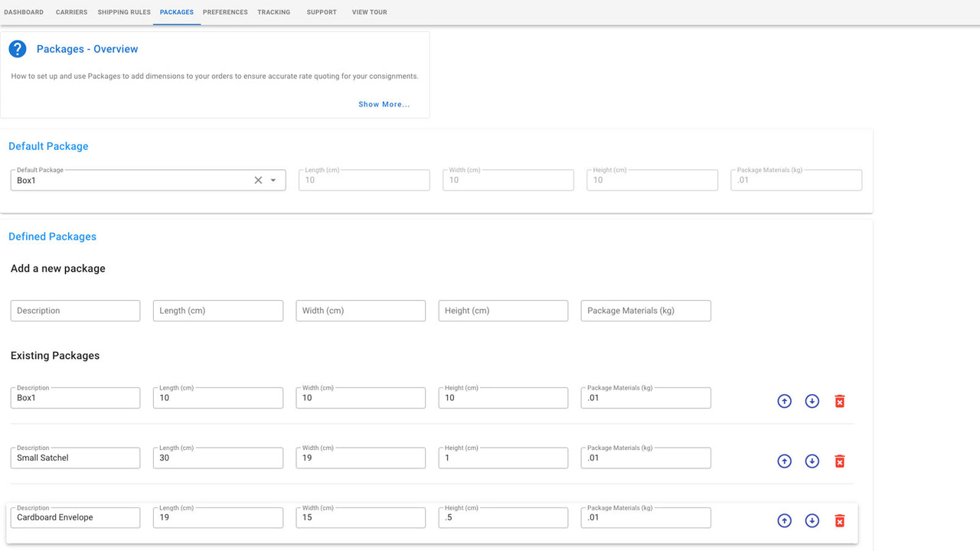Screen dimensions: 980x551
Task: Click the Description field under Add a new package
Action: (74, 310)
